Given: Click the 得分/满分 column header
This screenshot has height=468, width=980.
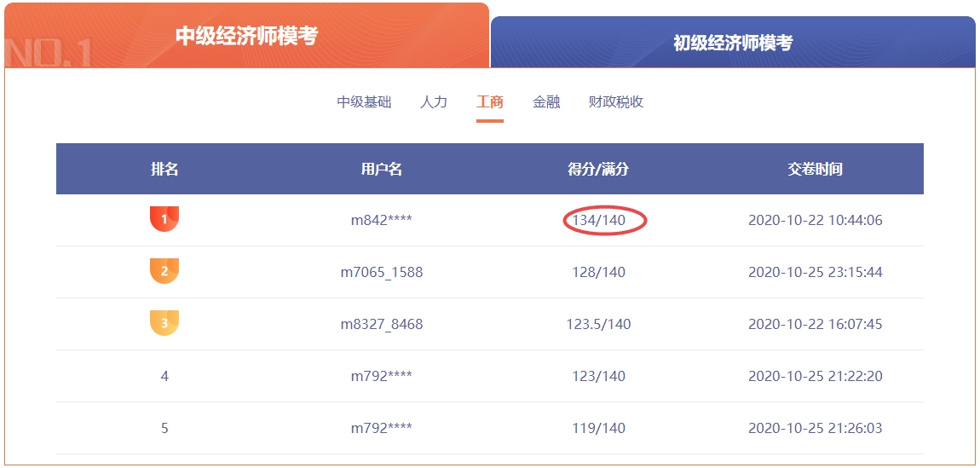Looking at the screenshot, I should coord(598,169).
